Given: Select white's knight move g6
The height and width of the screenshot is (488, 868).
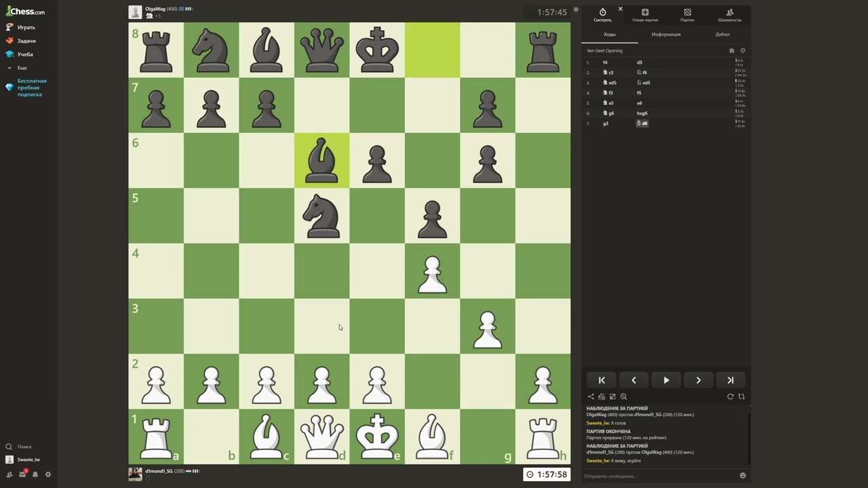Looking at the screenshot, I should tap(608, 113).
